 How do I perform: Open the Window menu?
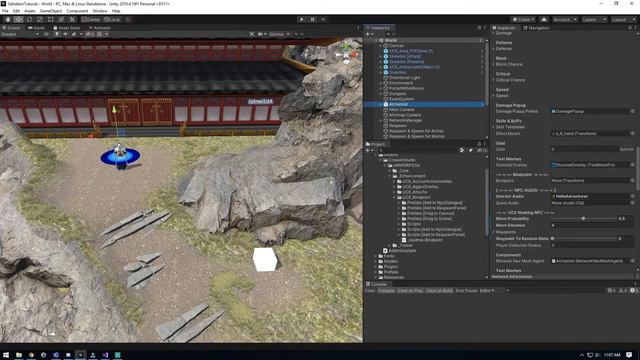(100, 11)
